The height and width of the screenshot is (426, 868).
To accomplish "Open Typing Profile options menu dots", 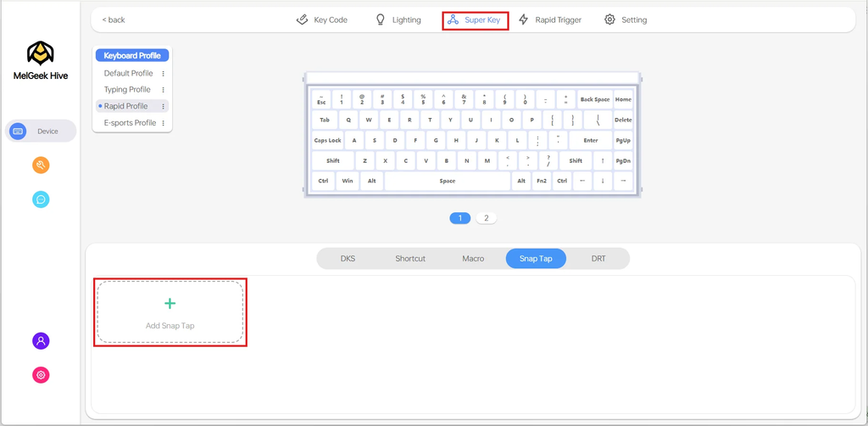I will point(164,90).
